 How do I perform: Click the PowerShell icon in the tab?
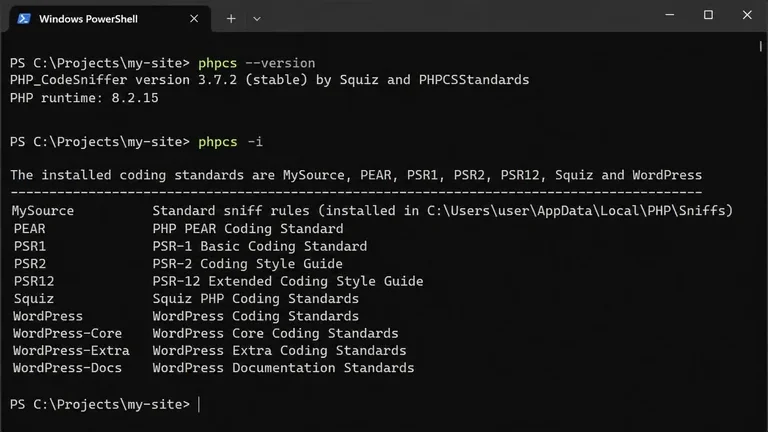click(24, 19)
